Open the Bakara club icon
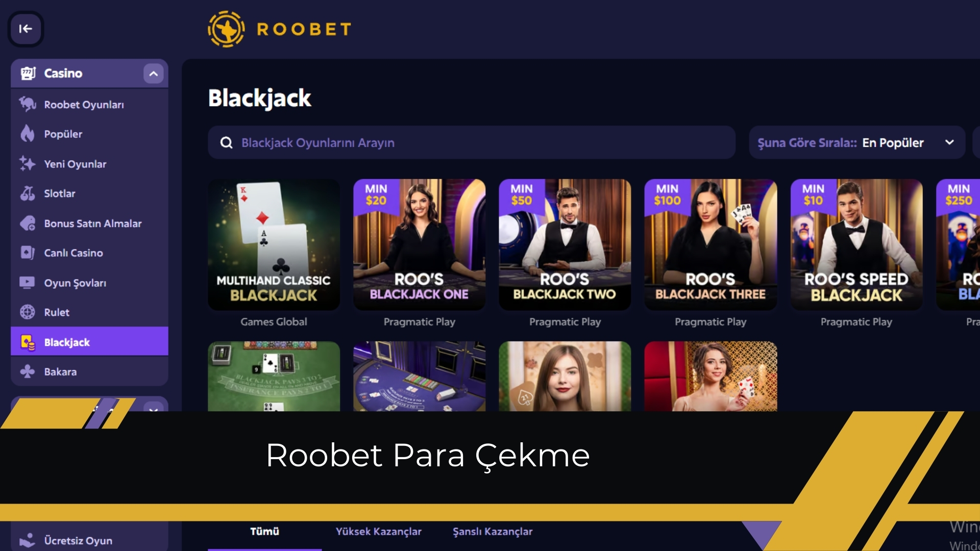Screen dimensions: 980x551 [28, 371]
